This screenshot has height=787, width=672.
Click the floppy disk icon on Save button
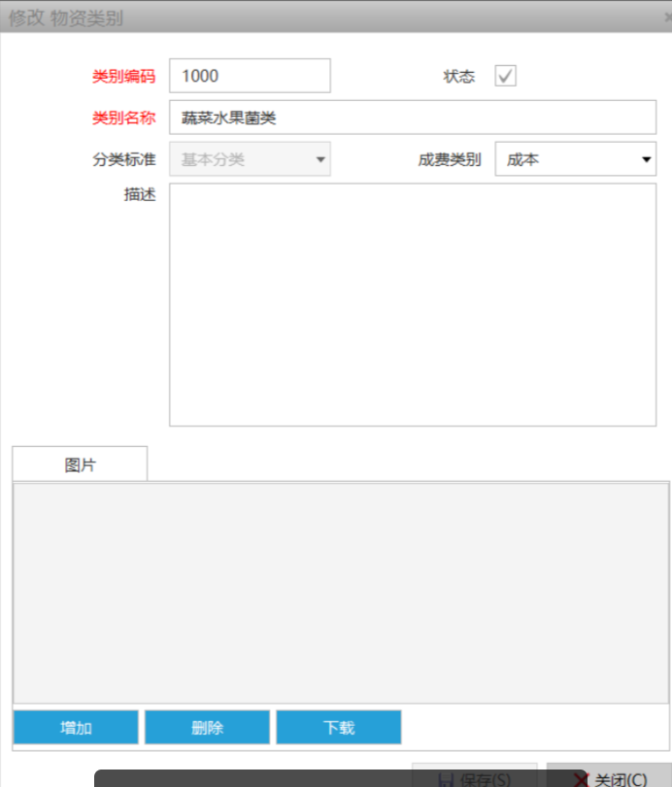(446, 779)
